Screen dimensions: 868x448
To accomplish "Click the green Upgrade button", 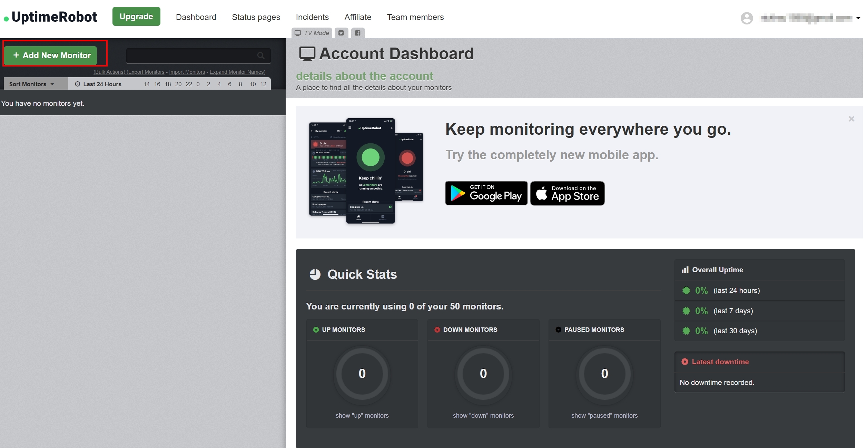I will pos(136,17).
